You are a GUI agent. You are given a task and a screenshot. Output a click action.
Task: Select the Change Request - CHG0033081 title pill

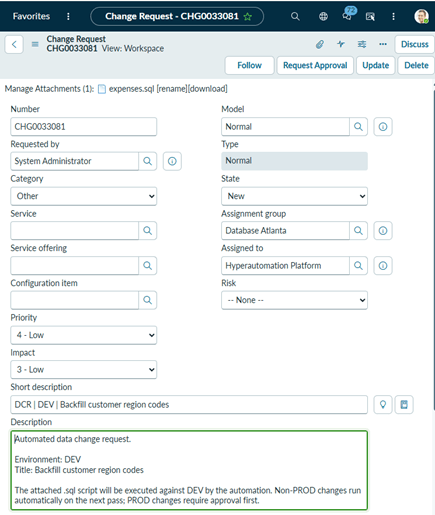(177, 16)
